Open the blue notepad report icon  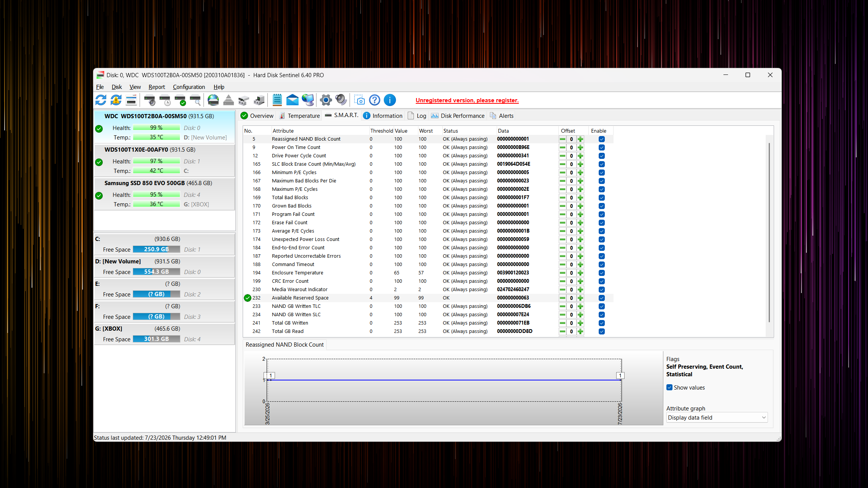(277, 100)
